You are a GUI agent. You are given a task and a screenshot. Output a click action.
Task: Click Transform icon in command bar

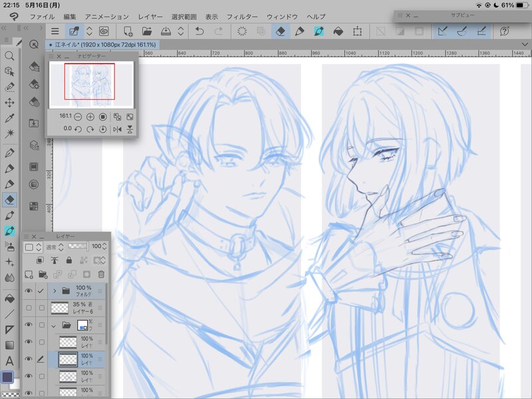coord(357,31)
